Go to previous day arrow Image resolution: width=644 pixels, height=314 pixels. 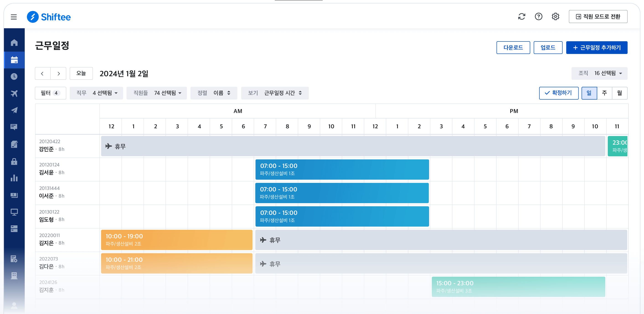[42, 74]
